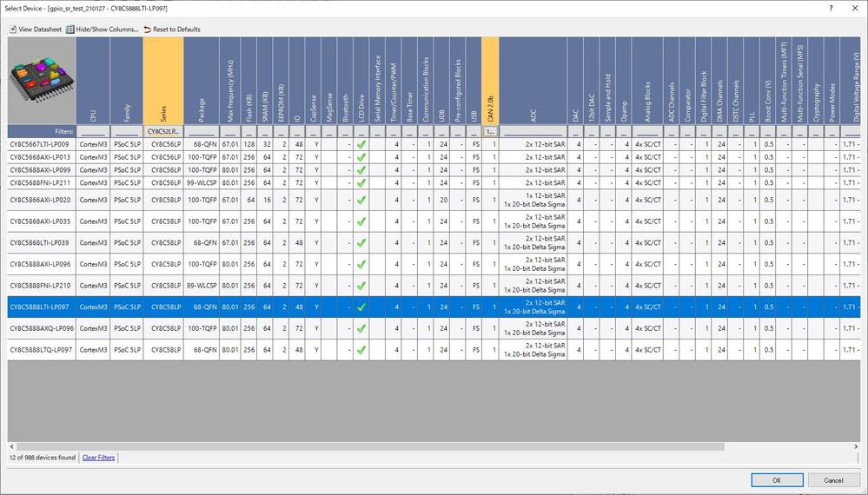Open the Hide/Show Columns dialog

70,30
